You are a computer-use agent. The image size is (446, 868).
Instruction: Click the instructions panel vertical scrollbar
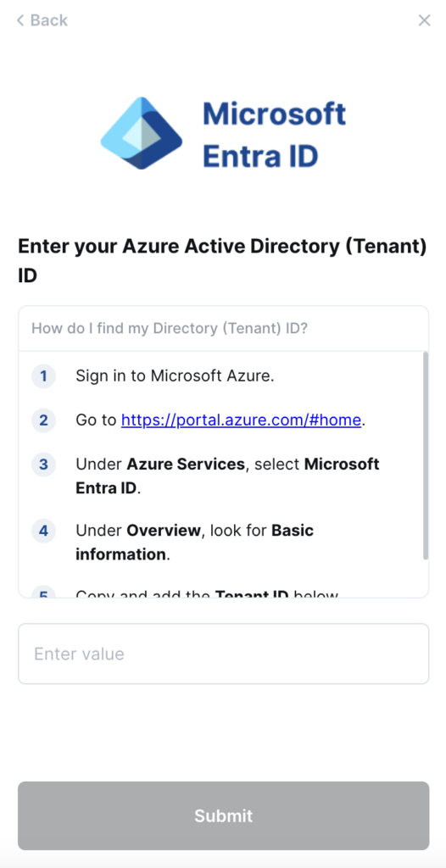pyautogui.click(x=425, y=455)
